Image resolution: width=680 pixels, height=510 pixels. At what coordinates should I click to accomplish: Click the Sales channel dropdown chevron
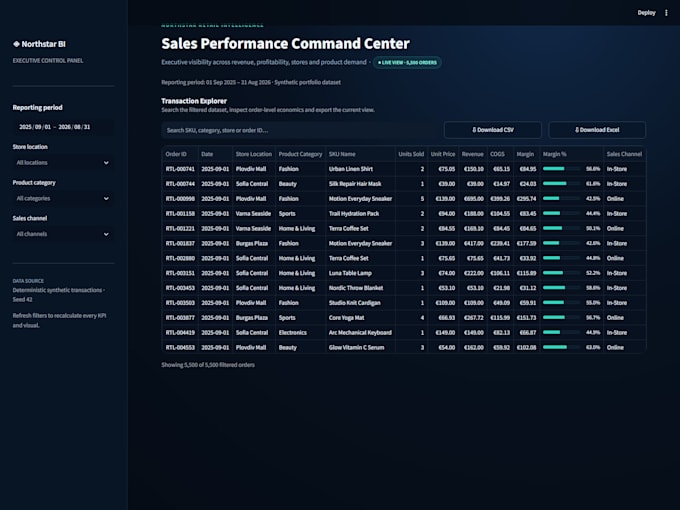click(106, 234)
